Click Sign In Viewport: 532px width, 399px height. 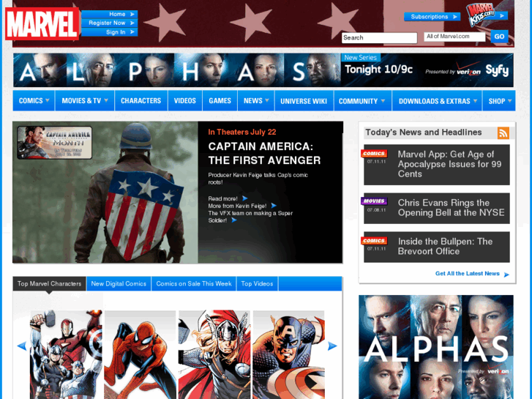pyautogui.click(x=109, y=32)
